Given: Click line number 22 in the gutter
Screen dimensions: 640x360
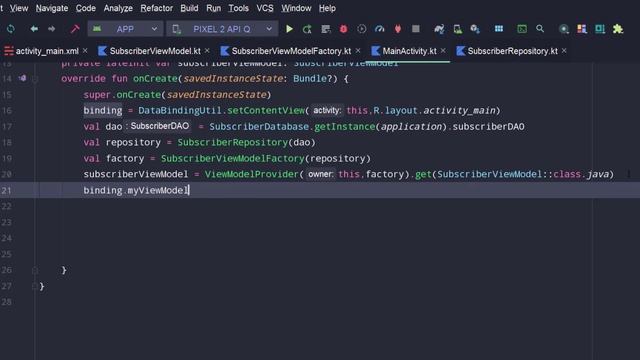Looking at the screenshot, I should pyautogui.click(x=7, y=206).
